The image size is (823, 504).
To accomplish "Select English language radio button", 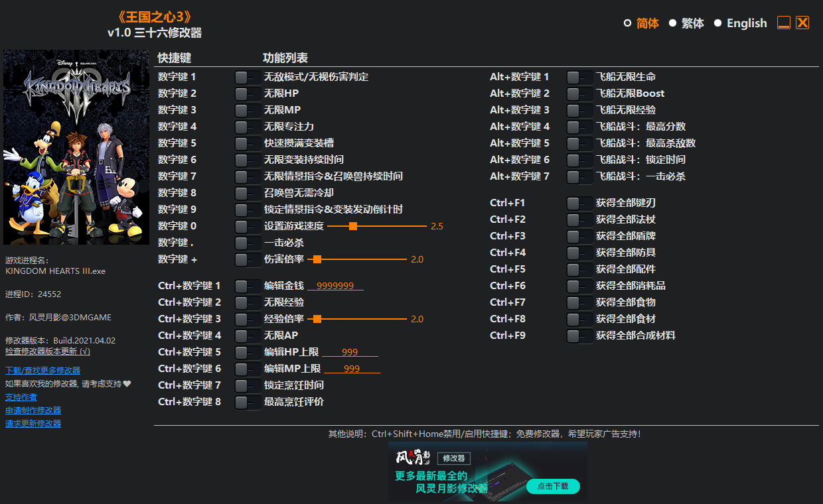I will click(717, 23).
